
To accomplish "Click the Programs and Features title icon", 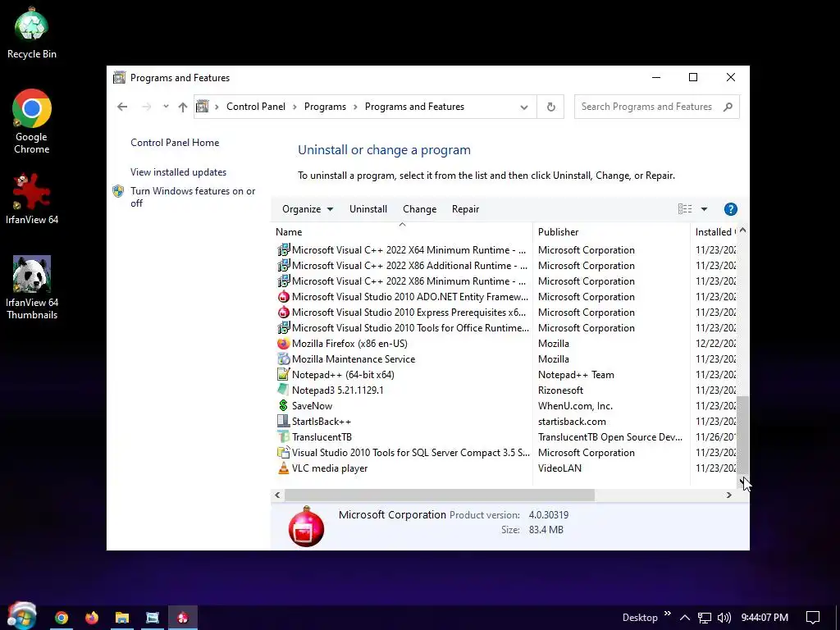I will coord(120,78).
